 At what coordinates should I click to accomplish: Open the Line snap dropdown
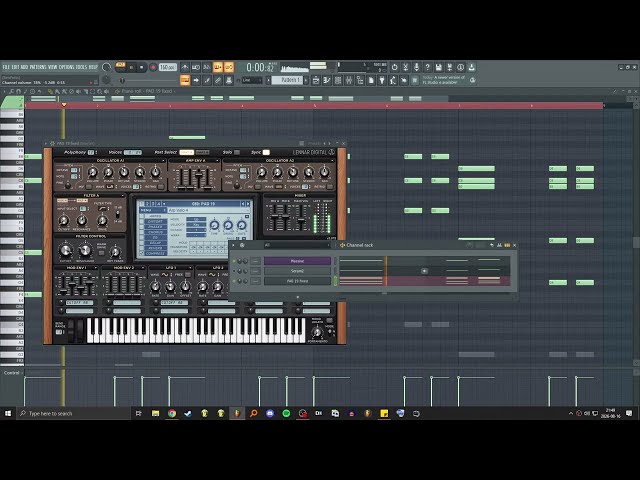coord(250,80)
